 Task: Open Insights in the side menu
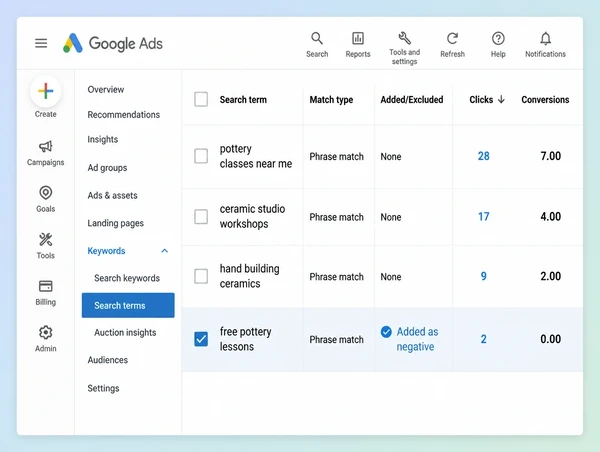(103, 139)
